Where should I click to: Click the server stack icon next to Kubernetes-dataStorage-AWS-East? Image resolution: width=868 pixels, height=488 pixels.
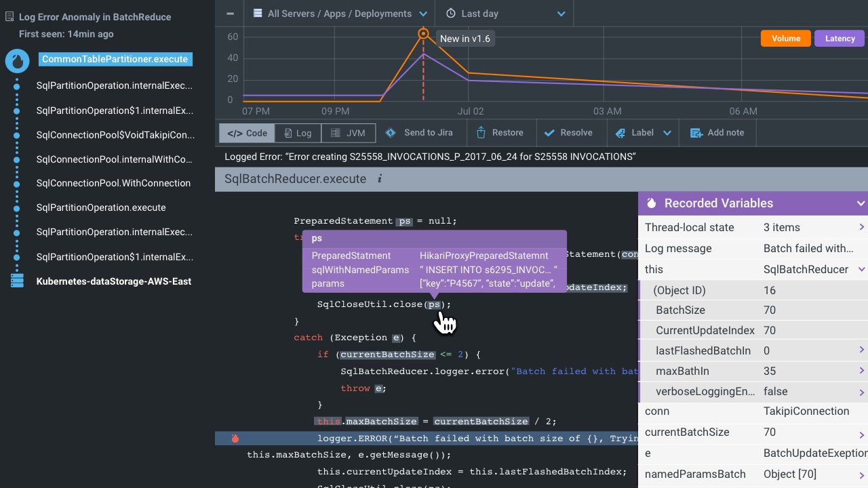click(x=17, y=281)
